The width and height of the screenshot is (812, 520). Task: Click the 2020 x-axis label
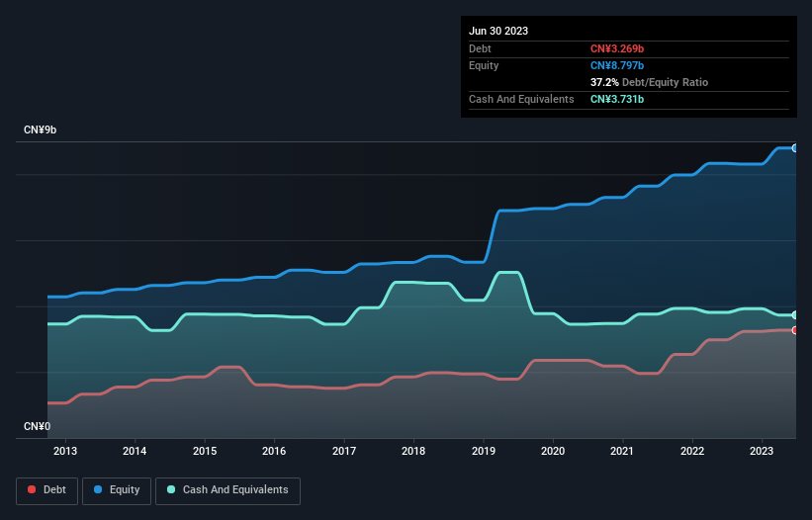pyautogui.click(x=553, y=451)
